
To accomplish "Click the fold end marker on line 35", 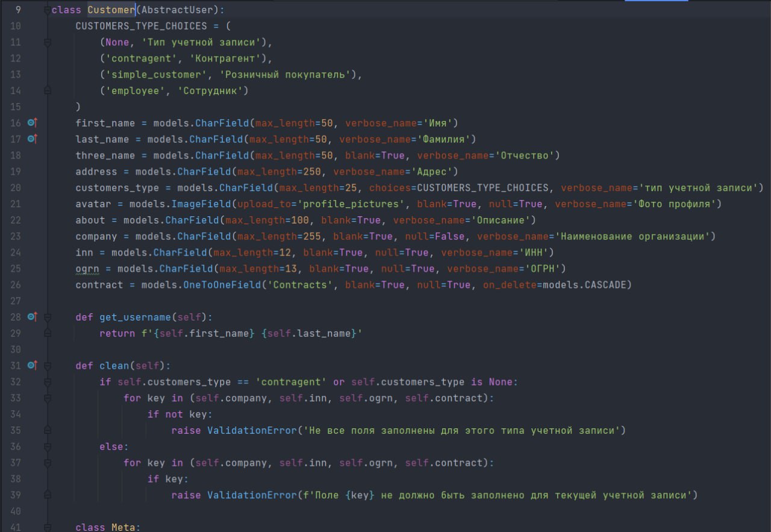I will point(48,430).
